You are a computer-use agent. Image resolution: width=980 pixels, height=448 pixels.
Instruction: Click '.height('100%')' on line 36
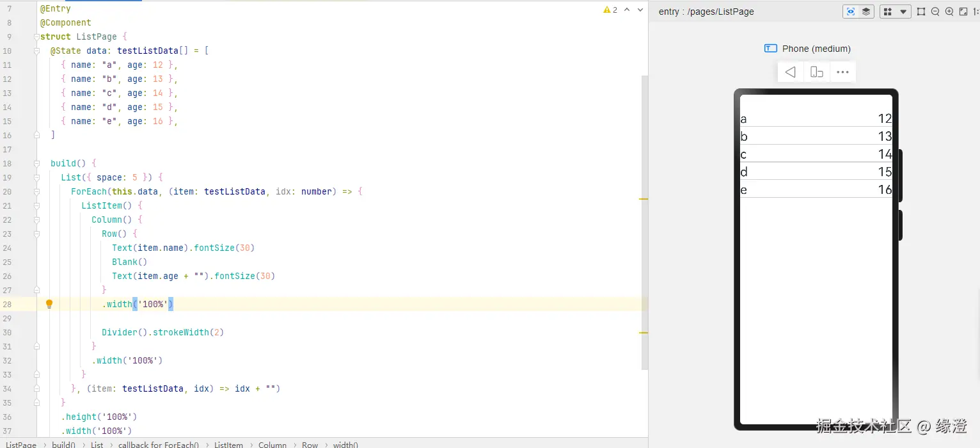99,417
